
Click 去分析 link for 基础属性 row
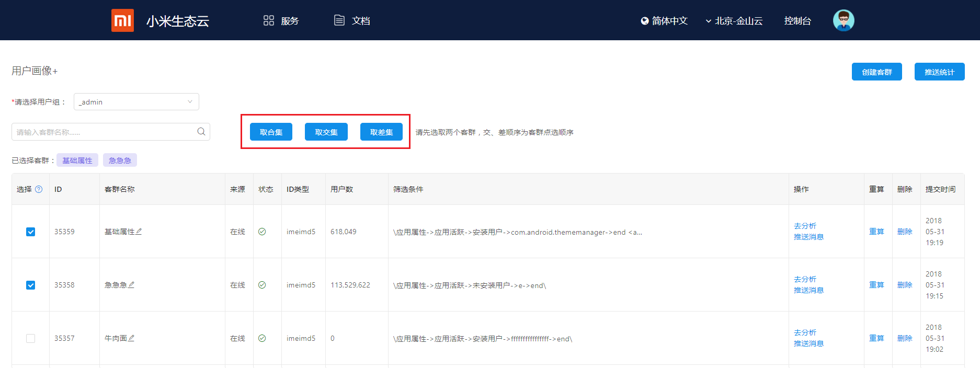click(805, 226)
